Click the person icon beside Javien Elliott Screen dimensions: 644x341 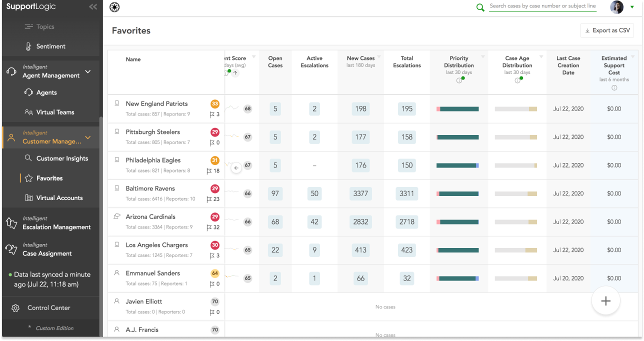117,301
